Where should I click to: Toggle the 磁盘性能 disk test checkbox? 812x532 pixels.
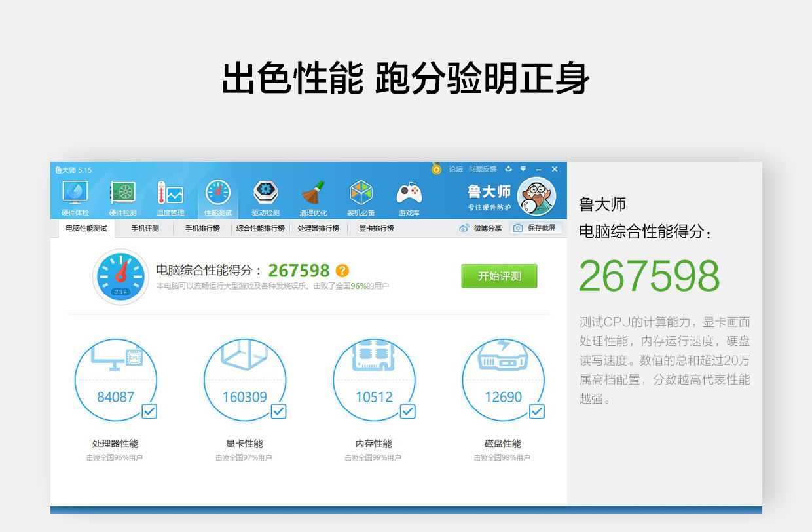[x=536, y=411]
